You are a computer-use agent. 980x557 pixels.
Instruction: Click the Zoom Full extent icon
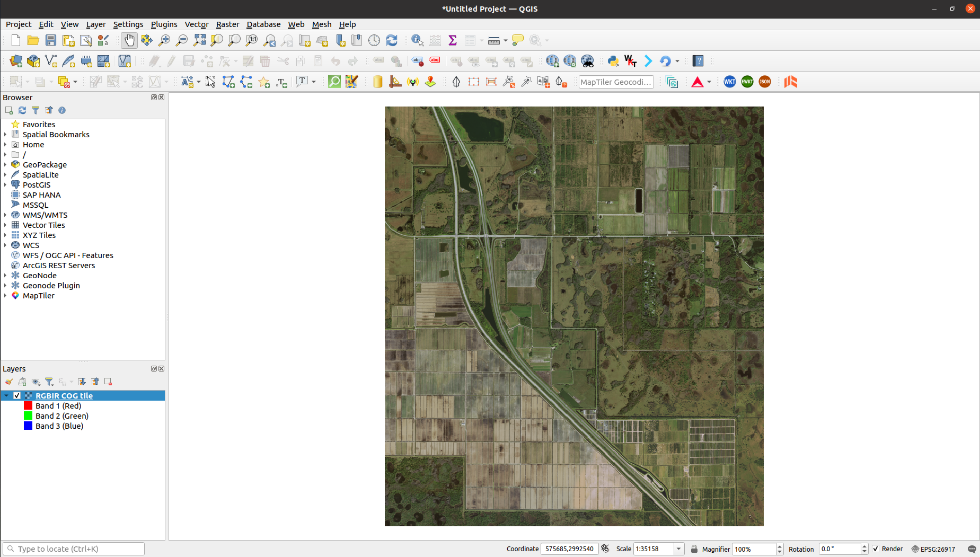199,40
